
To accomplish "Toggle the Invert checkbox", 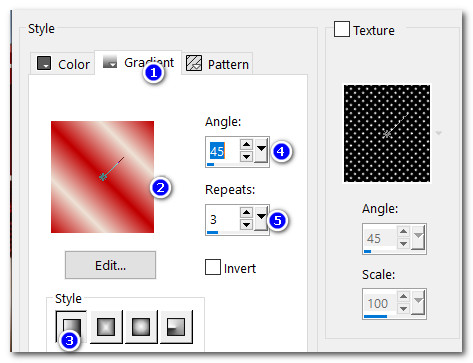I will click(x=213, y=267).
